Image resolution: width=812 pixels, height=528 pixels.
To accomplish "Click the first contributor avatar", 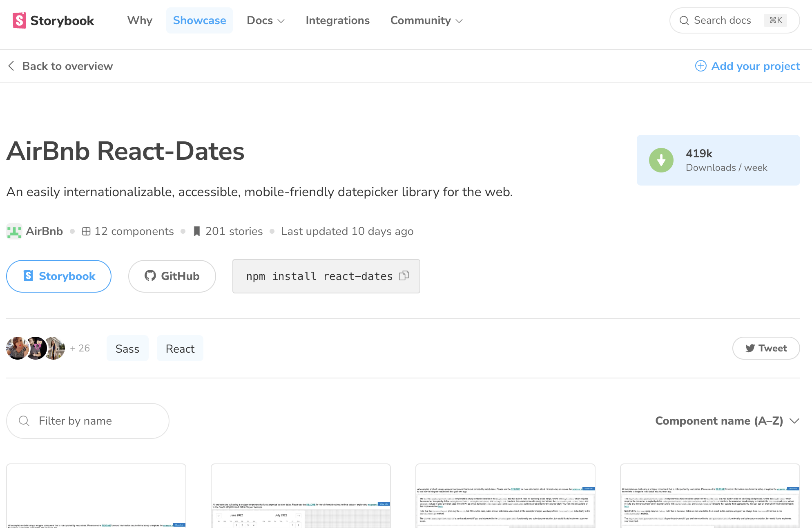I will pyautogui.click(x=17, y=348).
